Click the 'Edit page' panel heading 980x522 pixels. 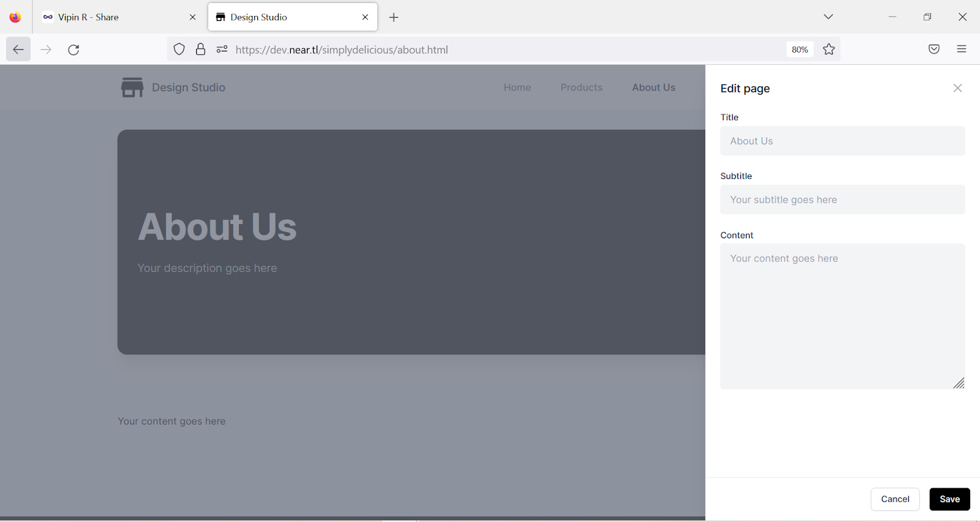(x=745, y=89)
